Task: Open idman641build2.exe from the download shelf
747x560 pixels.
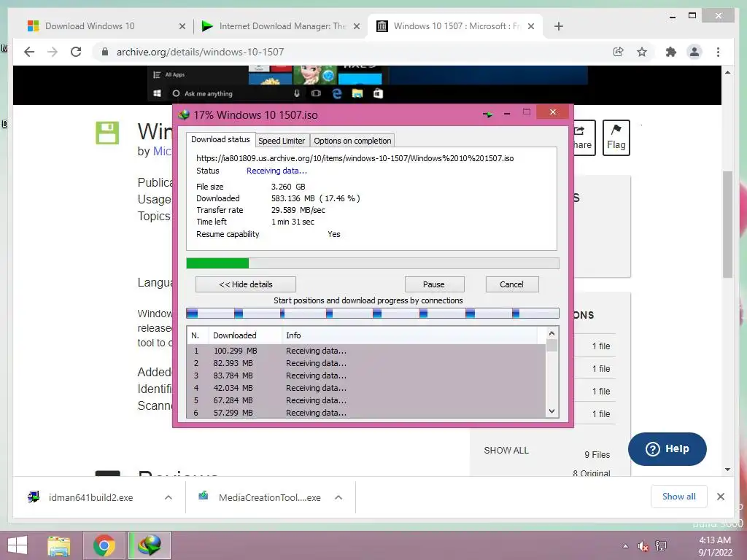Action: click(90, 497)
